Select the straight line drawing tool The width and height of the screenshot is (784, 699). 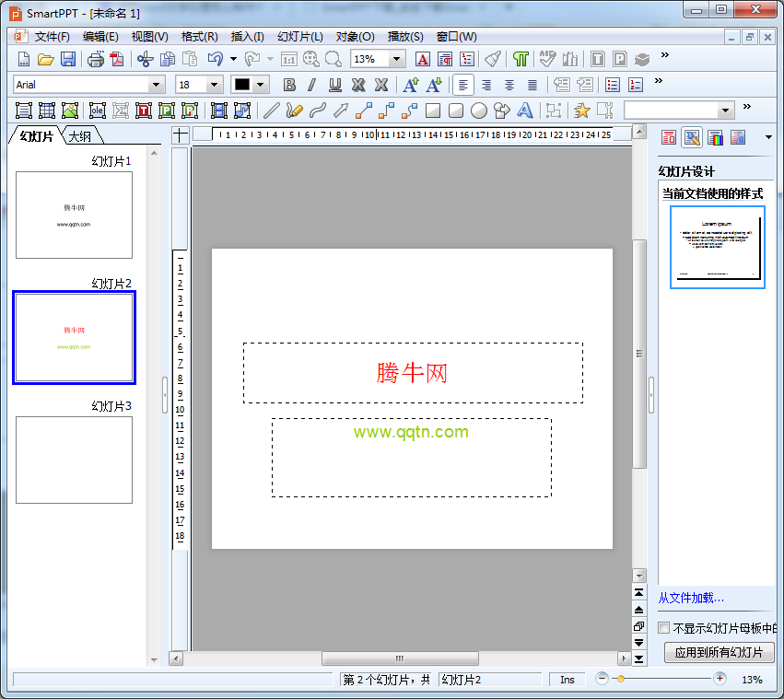click(x=271, y=111)
